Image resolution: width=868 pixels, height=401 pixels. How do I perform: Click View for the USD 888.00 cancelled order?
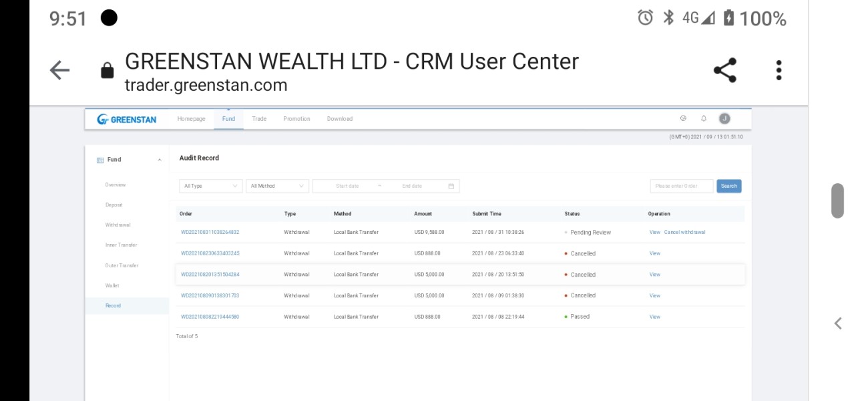tap(654, 253)
